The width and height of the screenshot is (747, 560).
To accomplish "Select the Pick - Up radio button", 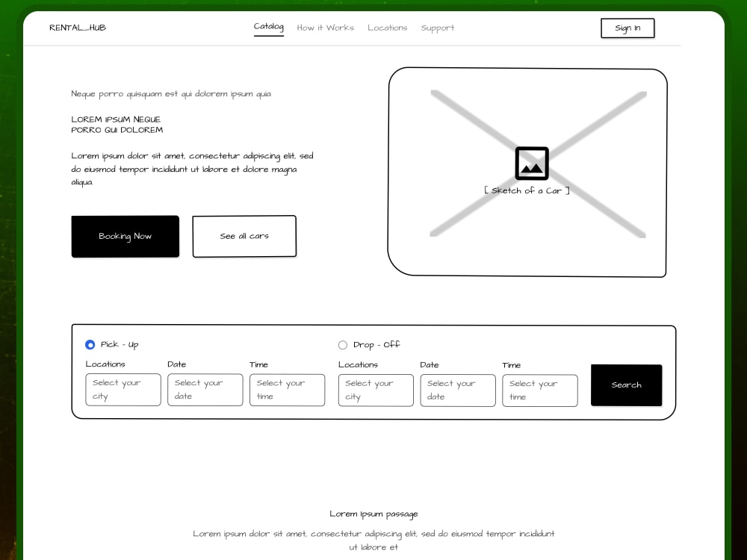I will pyautogui.click(x=90, y=344).
